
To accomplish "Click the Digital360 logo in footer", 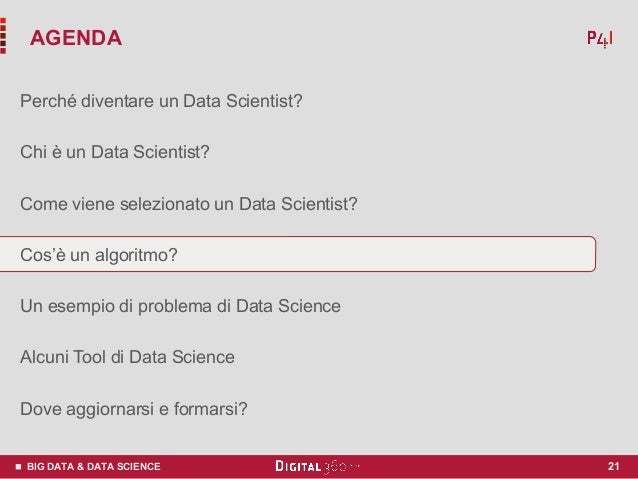I will (317, 466).
